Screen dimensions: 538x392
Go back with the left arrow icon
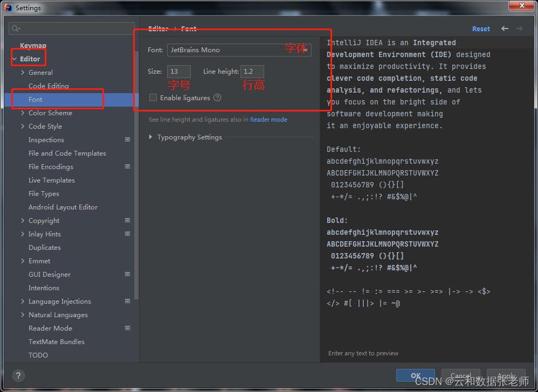(505, 29)
